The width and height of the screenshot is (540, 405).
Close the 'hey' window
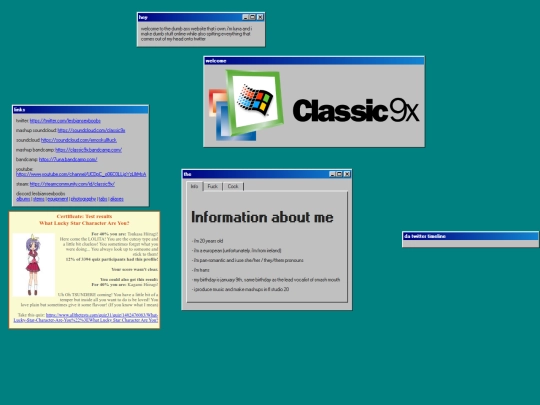[260, 17]
